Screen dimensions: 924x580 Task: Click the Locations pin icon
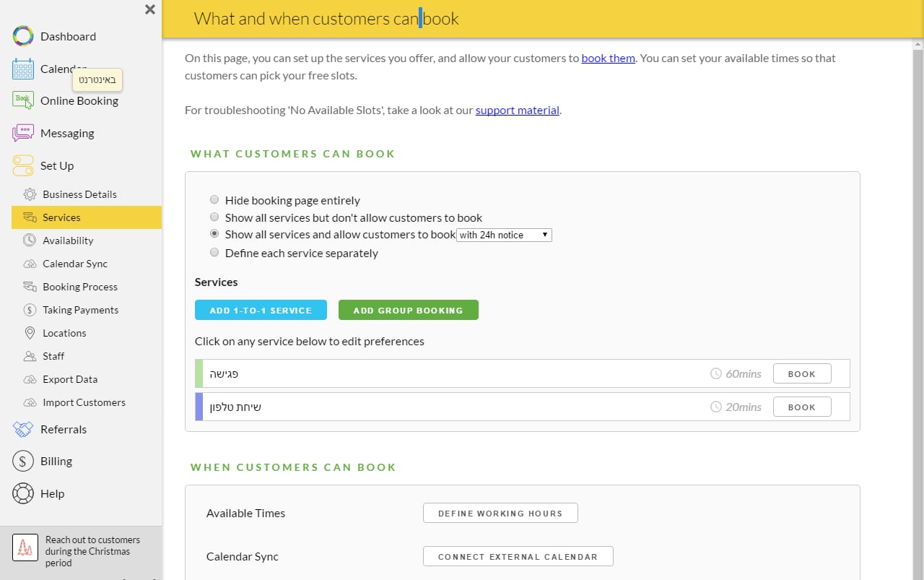(30, 333)
